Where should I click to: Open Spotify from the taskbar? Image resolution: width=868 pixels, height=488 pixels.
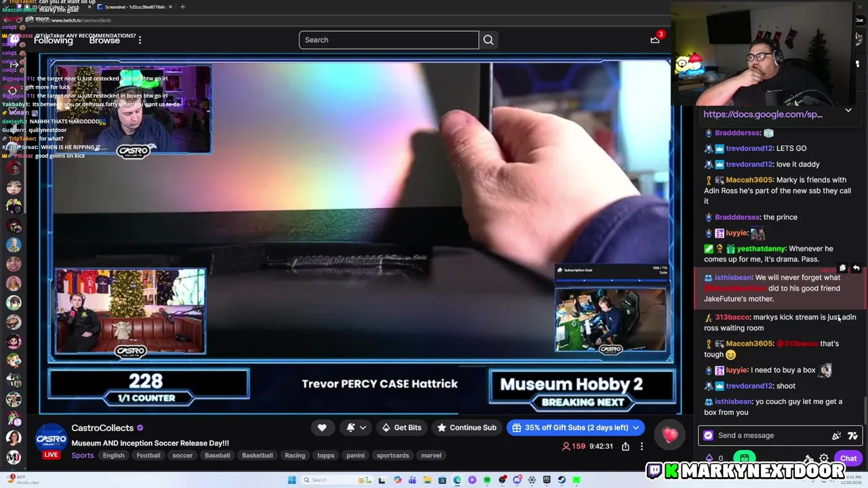pyautogui.click(x=487, y=480)
